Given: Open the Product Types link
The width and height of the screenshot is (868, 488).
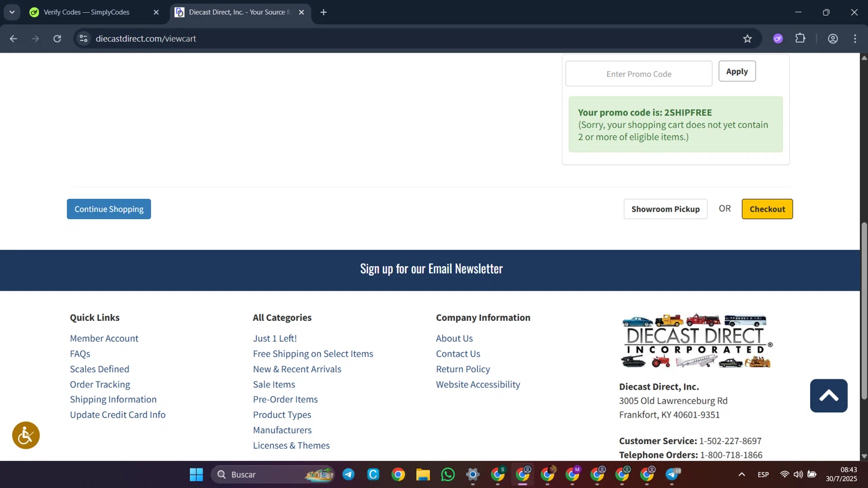Looking at the screenshot, I should 282,415.
